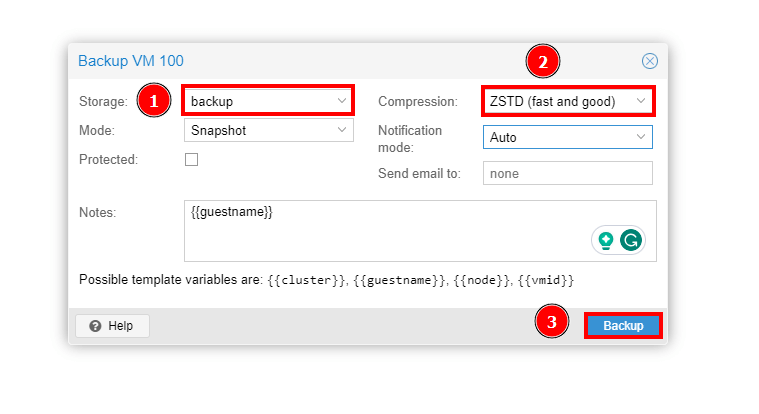Click the Backup VM 100 title text
Screen dimensions: 759x414
coord(131,61)
